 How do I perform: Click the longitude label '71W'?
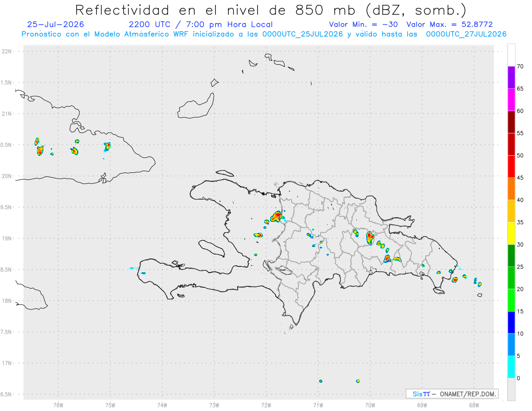(x=318, y=405)
